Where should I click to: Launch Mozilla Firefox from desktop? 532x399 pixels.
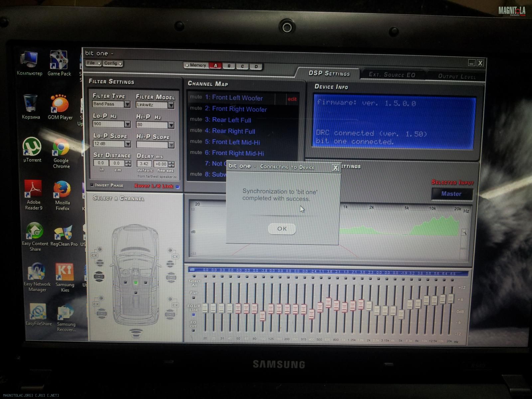coord(63,196)
